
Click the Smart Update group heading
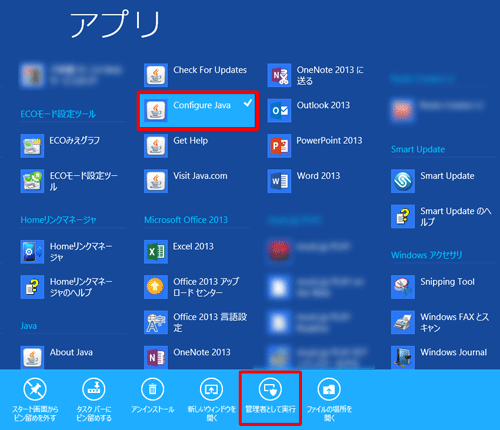(418, 149)
